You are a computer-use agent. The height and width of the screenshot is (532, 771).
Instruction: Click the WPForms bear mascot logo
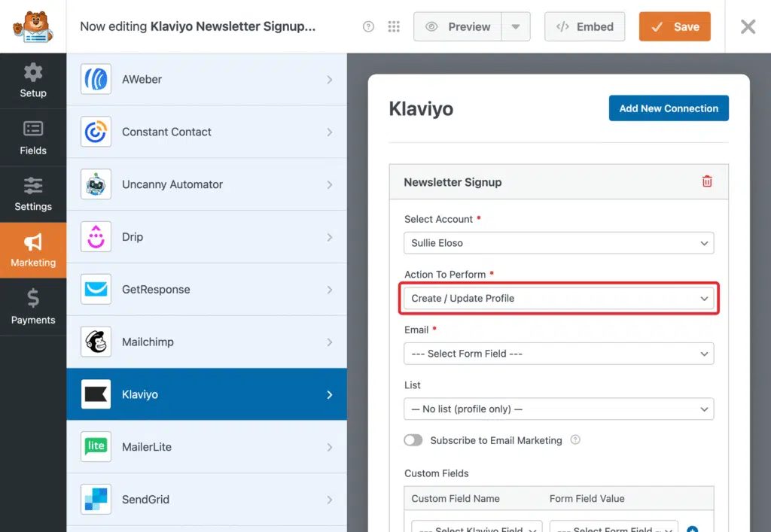(33, 26)
